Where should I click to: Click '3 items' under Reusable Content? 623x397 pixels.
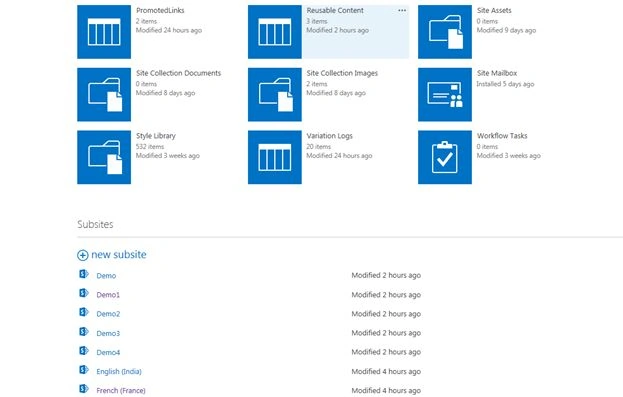point(317,21)
